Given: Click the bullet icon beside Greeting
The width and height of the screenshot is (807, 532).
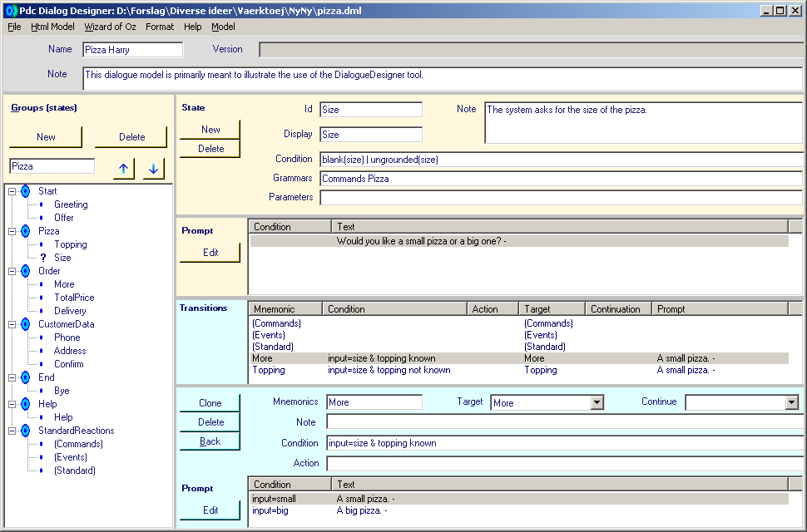Looking at the screenshot, I should point(42,204).
